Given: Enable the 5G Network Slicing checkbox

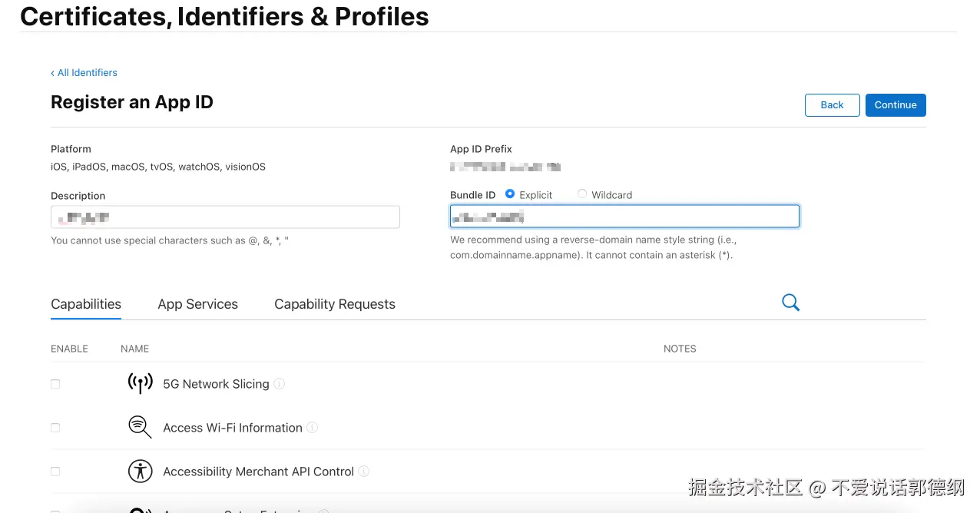Looking at the screenshot, I should click(55, 384).
